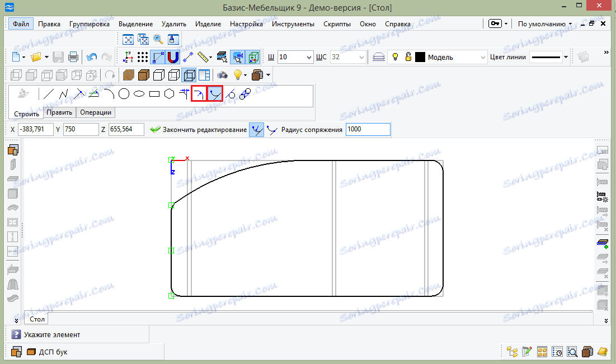Open the Изделие menu
This screenshot has height=364, width=616.
[x=208, y=24]
